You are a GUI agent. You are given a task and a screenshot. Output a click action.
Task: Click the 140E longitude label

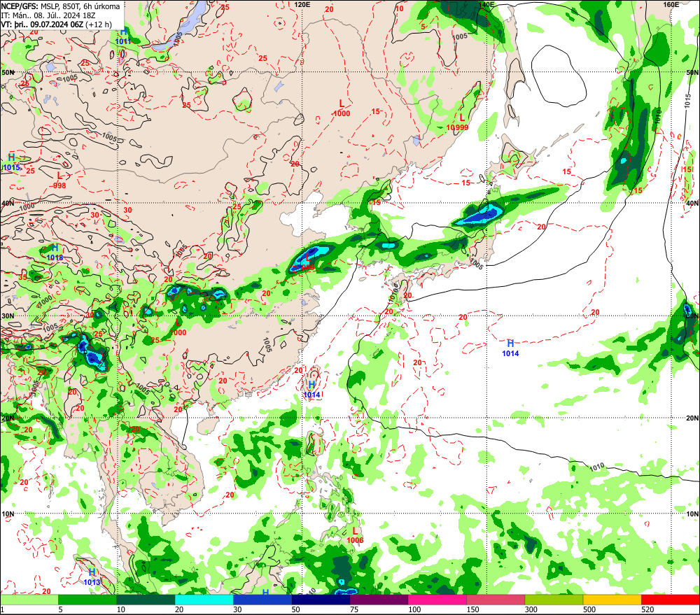pos(486,4)
